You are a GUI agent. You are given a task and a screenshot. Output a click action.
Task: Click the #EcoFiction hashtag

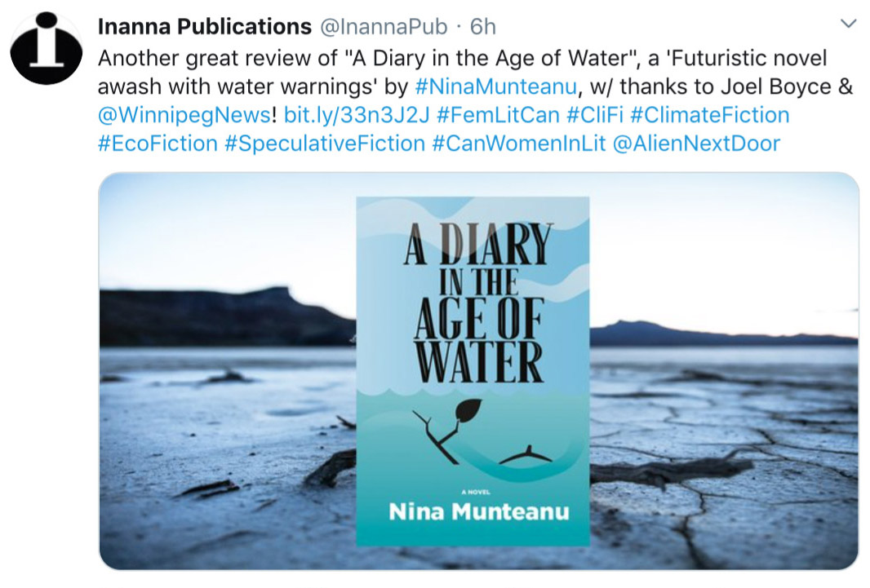158,144
